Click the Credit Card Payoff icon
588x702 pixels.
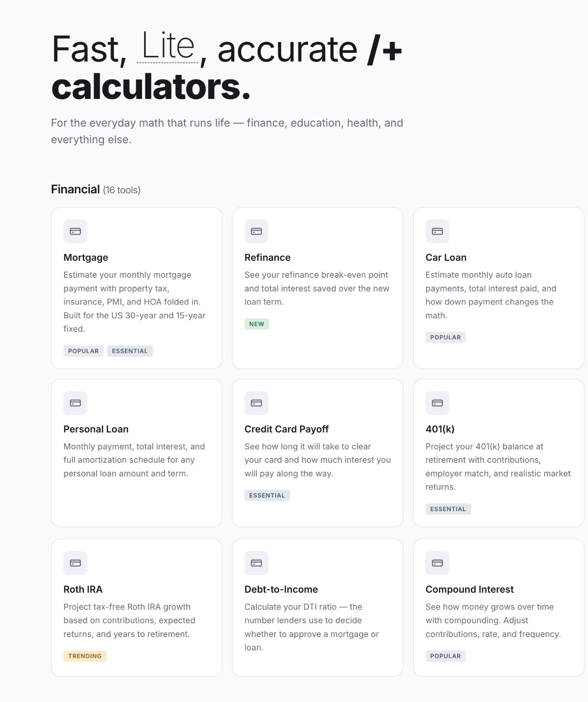[x=256, y=403]
